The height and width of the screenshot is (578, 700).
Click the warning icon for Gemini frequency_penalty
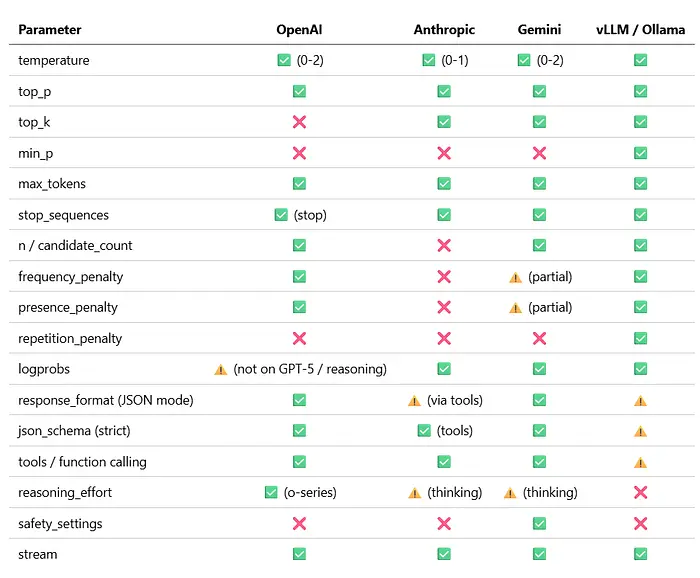516,277
